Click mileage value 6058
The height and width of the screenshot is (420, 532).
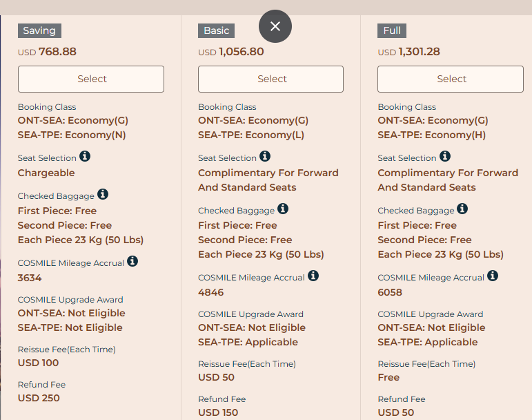pyautogui.click(x=390, y=292)
